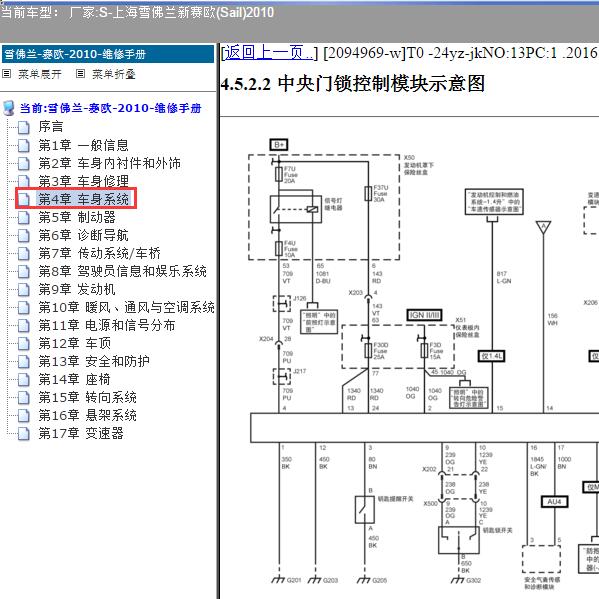Expand all menus with 菜单展开
This screenshot has height=599, width=599.
tap(40, 74)
